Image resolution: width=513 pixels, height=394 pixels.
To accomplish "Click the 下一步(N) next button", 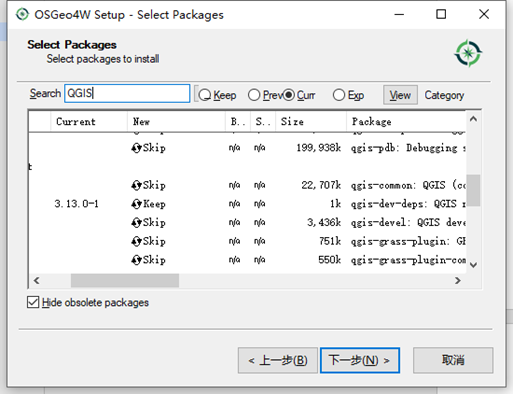I will coord(360,360).
